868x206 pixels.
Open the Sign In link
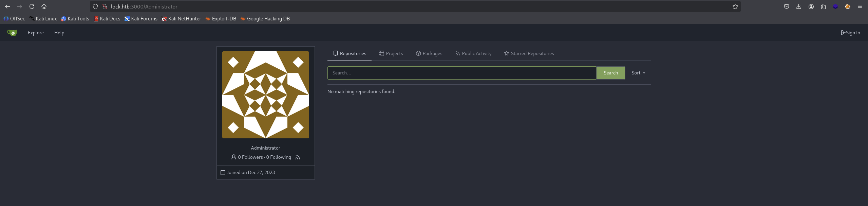pyautogui.click(x=850, y=33)
